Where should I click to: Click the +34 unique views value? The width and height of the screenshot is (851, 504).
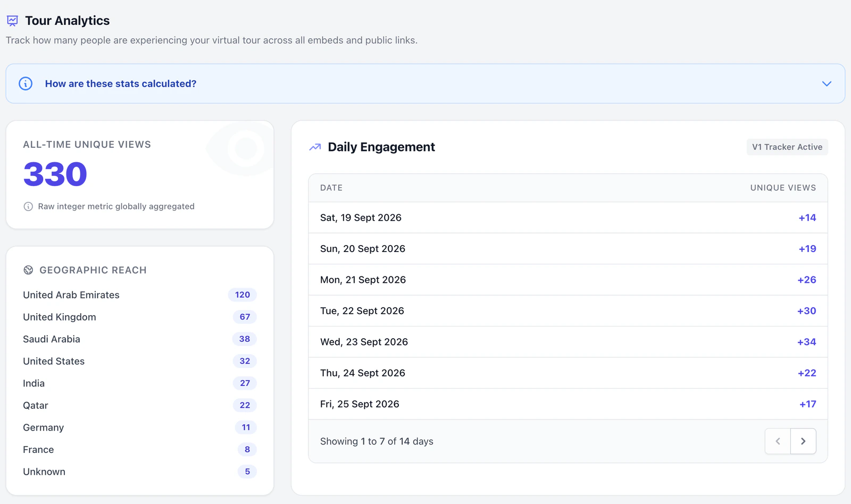pos(806,342)
